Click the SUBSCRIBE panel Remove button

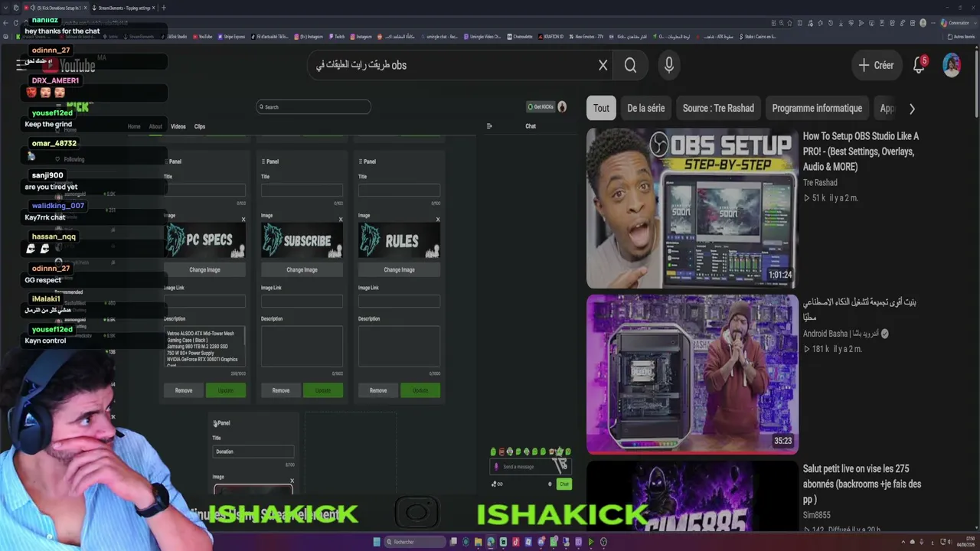(281, 390)
